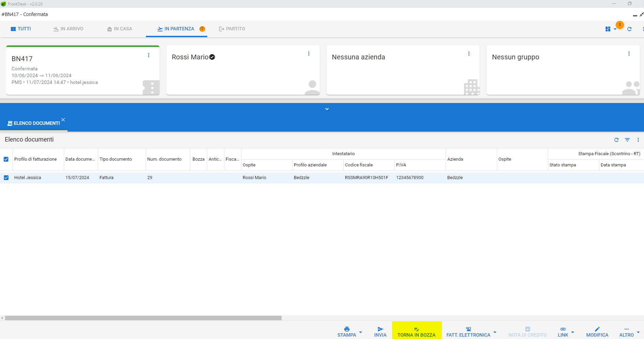Click the Invia send button
The height and width of the screenshot is (339, 644).
coord(380,331)
